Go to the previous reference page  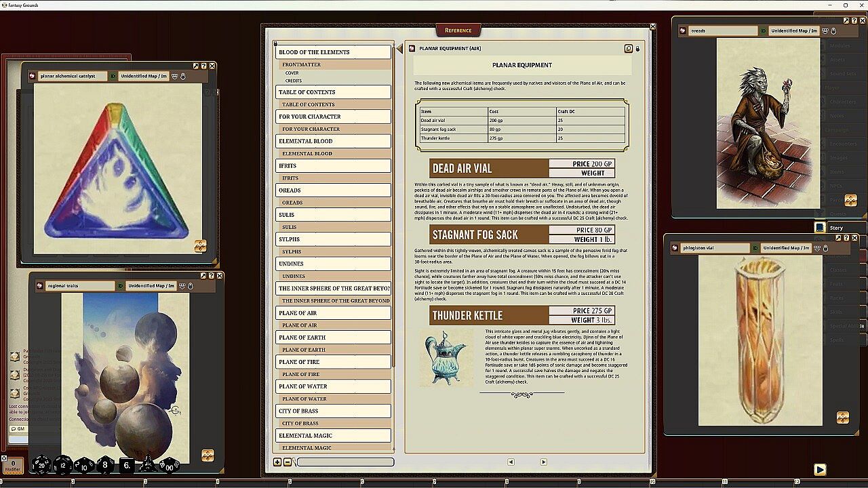pos(511,462)
